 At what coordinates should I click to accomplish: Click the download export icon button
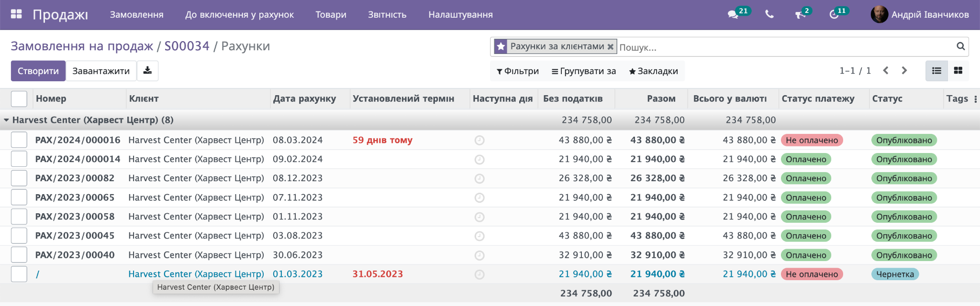pyautogui.click(x=147, y=71)
